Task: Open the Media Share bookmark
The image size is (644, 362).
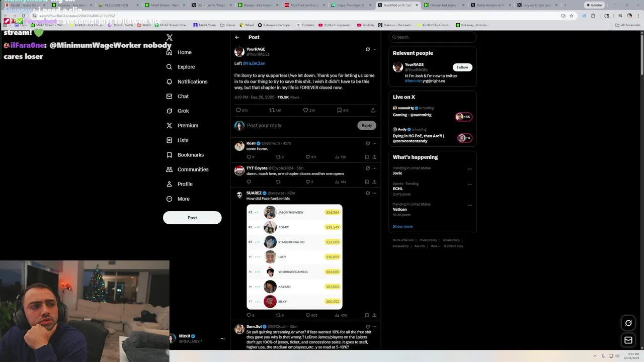Action: click(205, 25)
